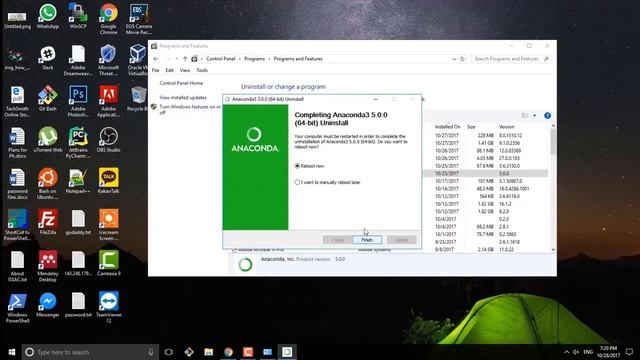The height and width of the screenshot is (360, 640).
Task: Show hidden system tray icons
Action: pyautogui.click(x=567, y=352)
